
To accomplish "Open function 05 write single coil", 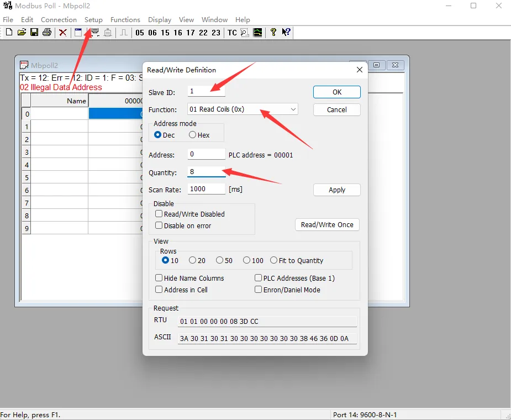I will 140,33.
